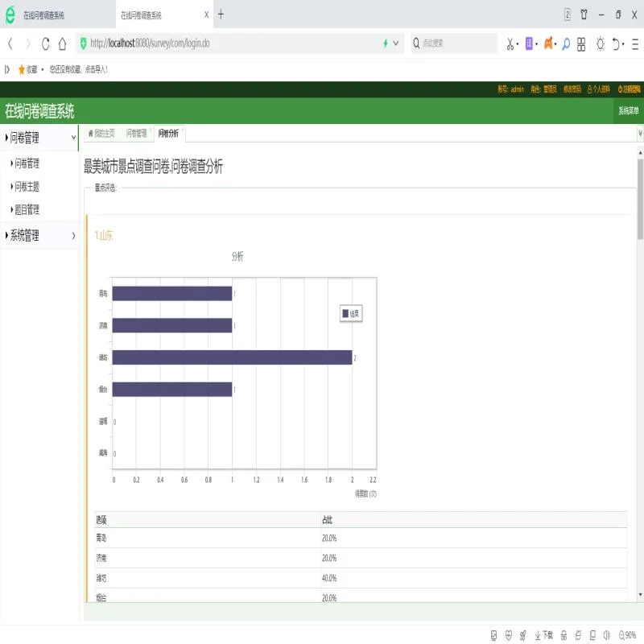This screenshot has height=644, width=644.
Task: Adjust the 90% zoom control
Action: [x=630, y=635]
